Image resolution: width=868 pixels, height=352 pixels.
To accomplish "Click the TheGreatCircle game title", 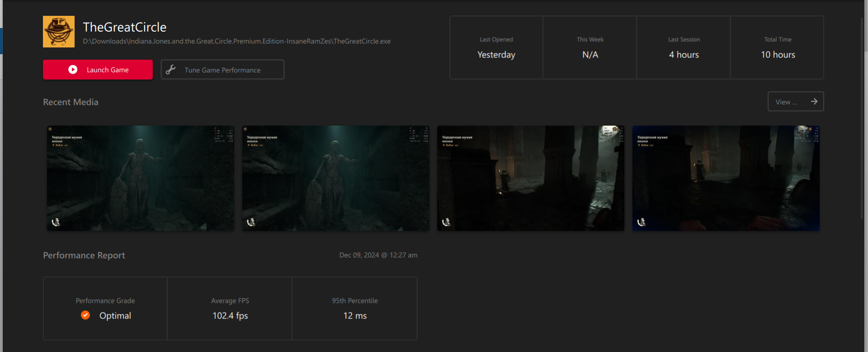I will pyautogui.click(x=125, y=27).
